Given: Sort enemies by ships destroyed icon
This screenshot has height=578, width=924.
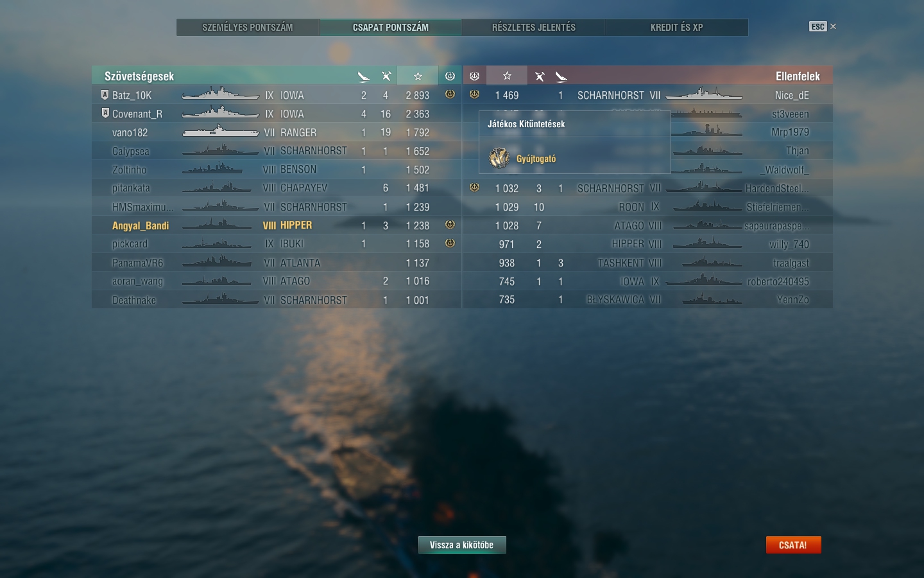Looking at the screenshot, I should click(x=540, y=76).
